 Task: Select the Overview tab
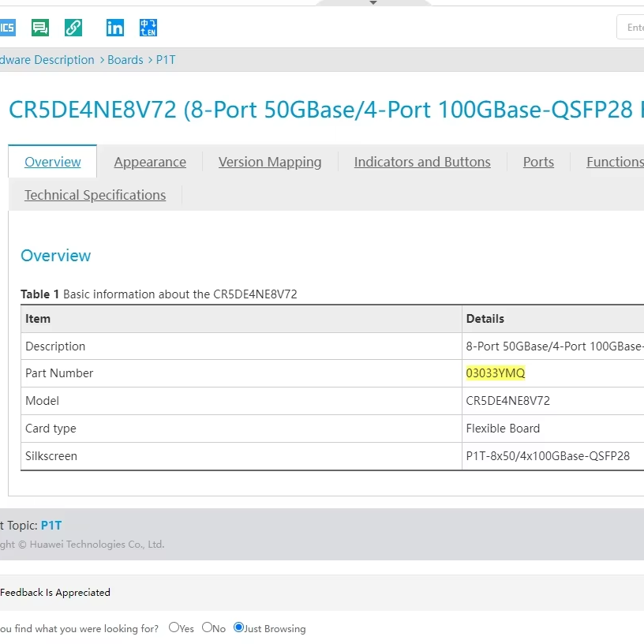point(53,162)
